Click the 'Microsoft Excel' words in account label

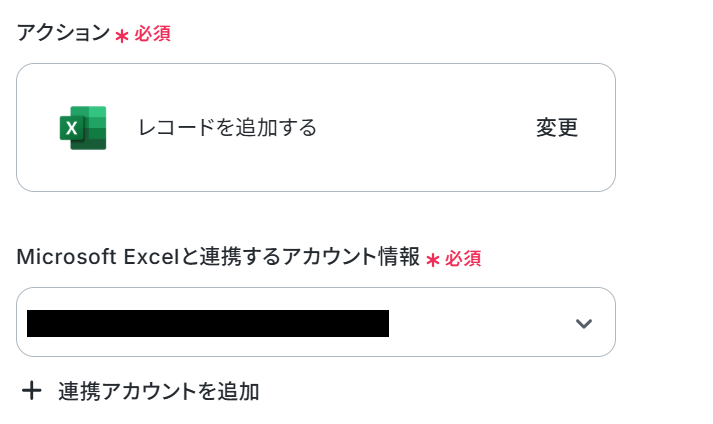(97, 257)
